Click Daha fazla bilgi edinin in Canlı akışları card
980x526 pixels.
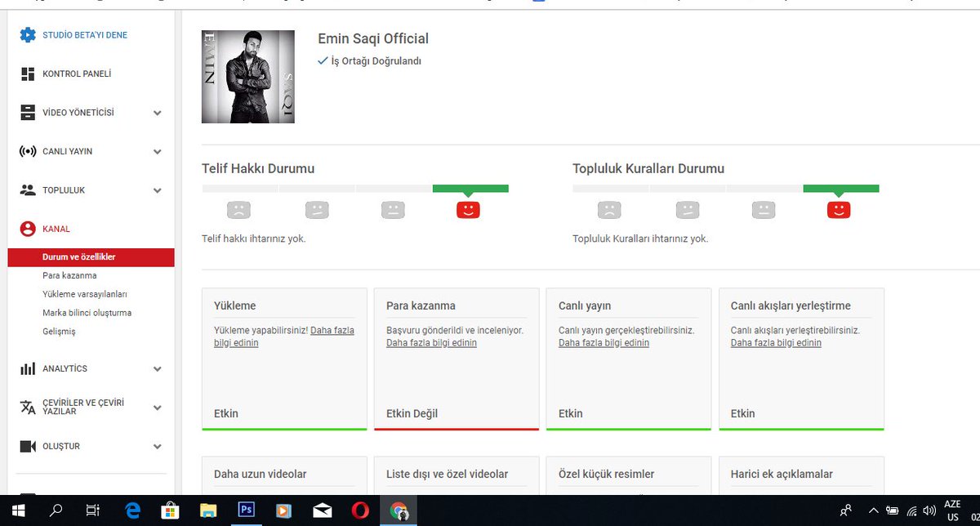776,343
